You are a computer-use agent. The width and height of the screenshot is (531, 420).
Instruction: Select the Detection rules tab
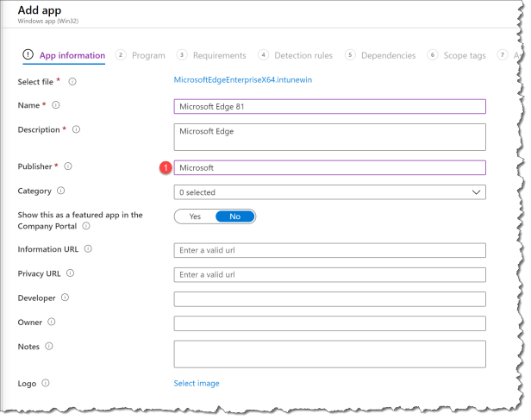click(296, 55)
